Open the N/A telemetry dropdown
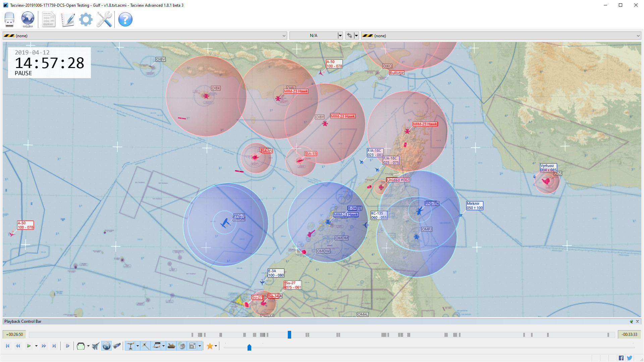This screenshot has height=362, width=644. (x=316, y=35)
